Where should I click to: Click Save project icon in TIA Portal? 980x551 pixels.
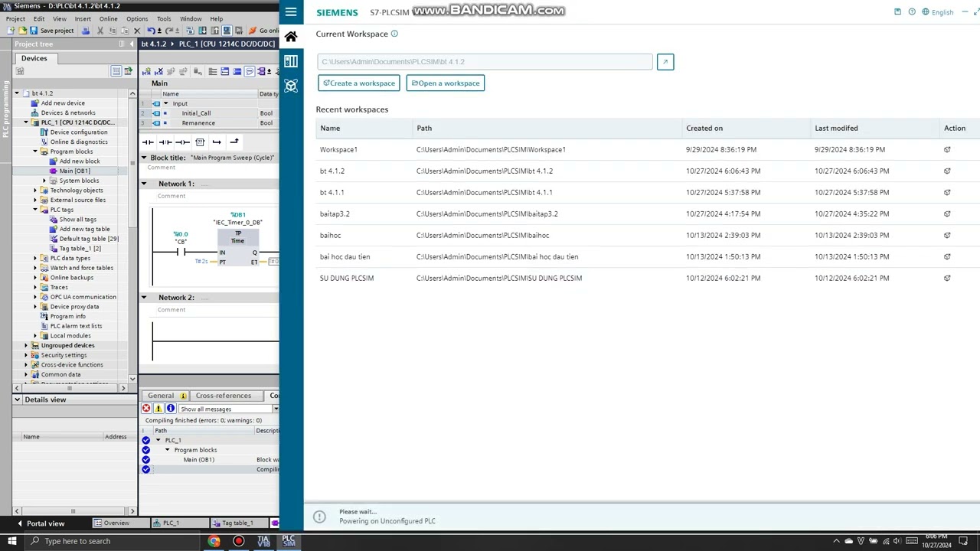(x=34, y=31)
